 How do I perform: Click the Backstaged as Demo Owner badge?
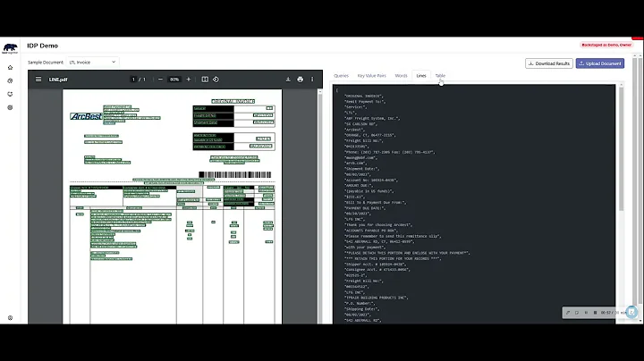[x=606, y=45]
